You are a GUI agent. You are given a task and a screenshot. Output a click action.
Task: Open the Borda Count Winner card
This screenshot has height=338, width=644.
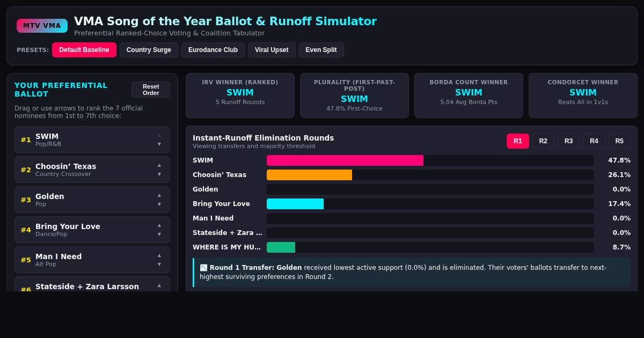469,95
